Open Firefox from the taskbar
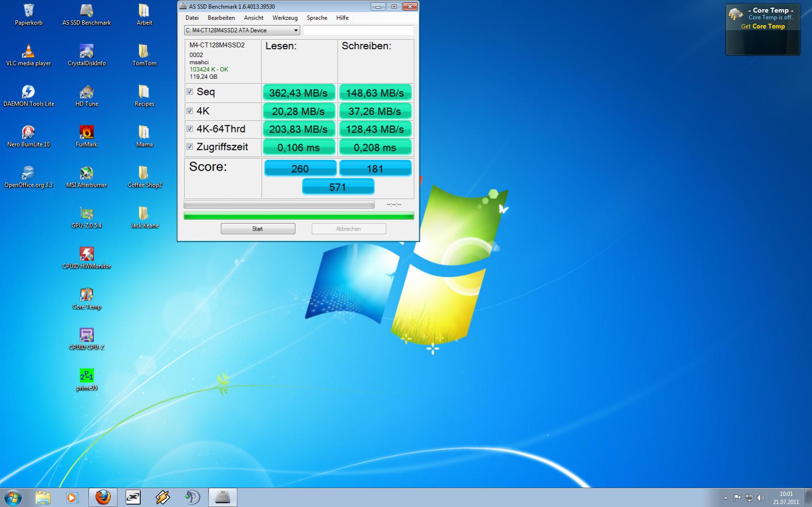The height and width of the screenshot is (507, 812). (103, 497)
